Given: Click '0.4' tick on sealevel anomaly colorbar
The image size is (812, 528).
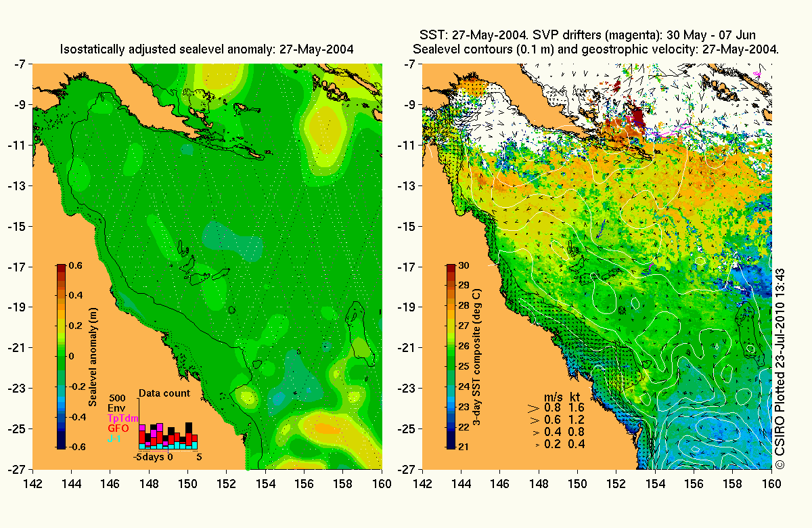Looking at the screenshot, I should [x=76, y=296].
